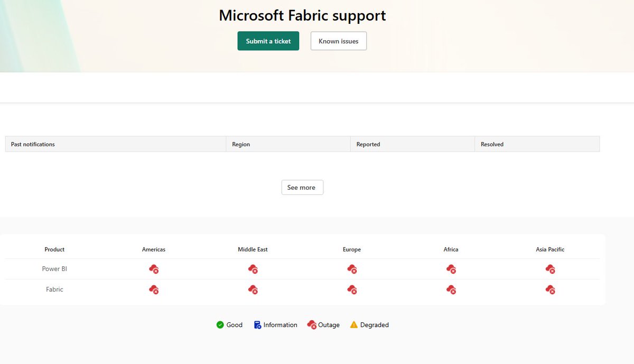Click the Region column header
Image resolution: width=634 pixels, height=364 pixels.
[288, 144]
